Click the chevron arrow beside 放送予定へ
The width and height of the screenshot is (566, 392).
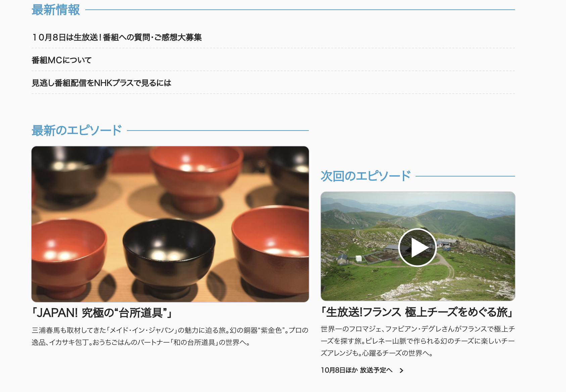coord(401,371)
